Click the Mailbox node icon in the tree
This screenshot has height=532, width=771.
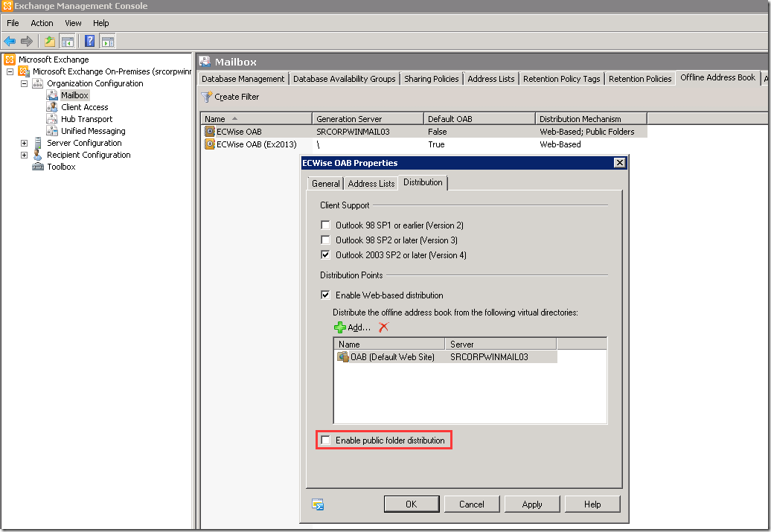(x=52, y=95)
